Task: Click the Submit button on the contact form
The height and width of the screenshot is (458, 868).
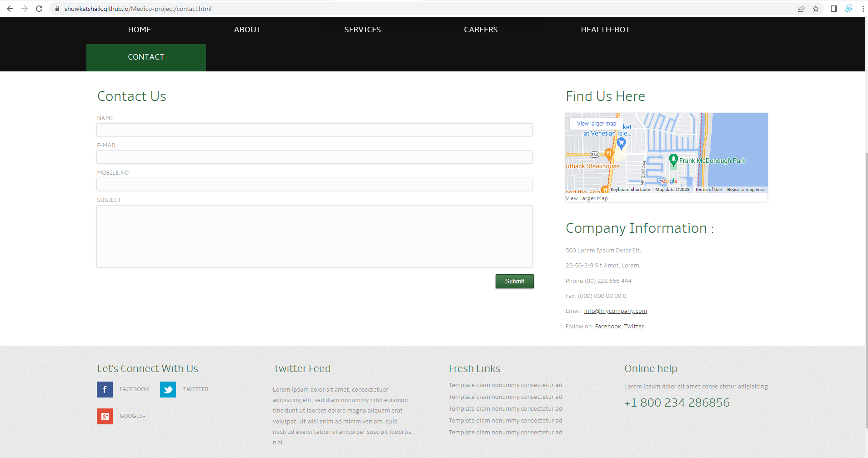Action: pyautogui.click(x=514, y=281)
